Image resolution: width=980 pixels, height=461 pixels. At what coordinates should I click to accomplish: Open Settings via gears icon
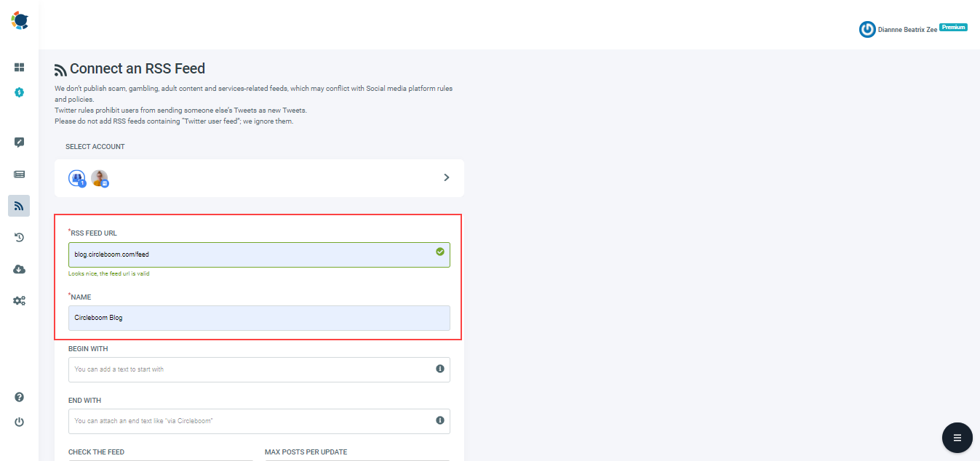pyautogui.click(x=20, y=300)
